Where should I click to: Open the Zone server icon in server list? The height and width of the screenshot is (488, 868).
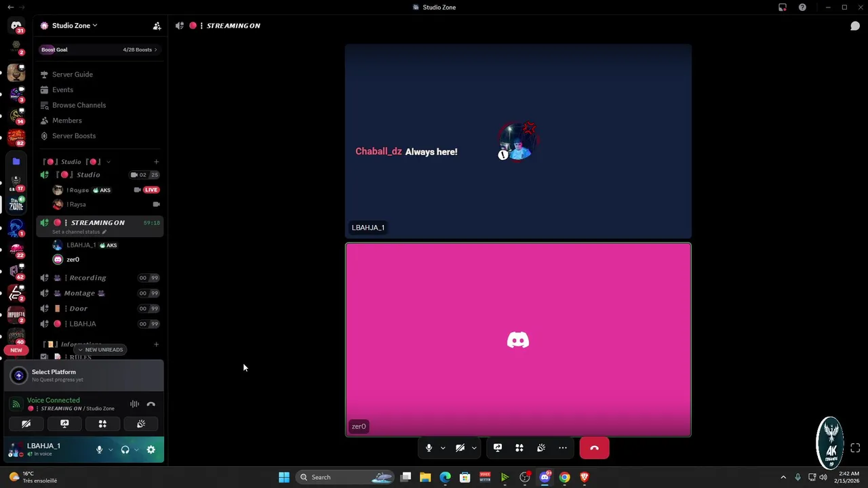[x=16, y=204]
